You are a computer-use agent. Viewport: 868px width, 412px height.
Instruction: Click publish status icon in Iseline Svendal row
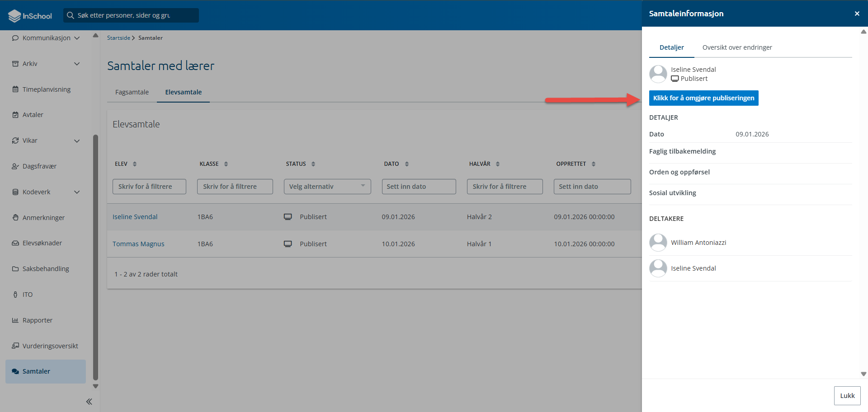(x=288, y=217)
